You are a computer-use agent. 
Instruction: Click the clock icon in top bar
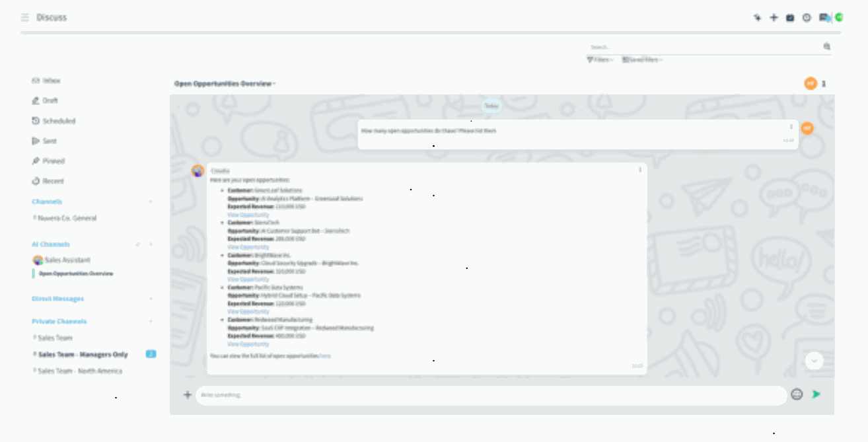point(807,18)
